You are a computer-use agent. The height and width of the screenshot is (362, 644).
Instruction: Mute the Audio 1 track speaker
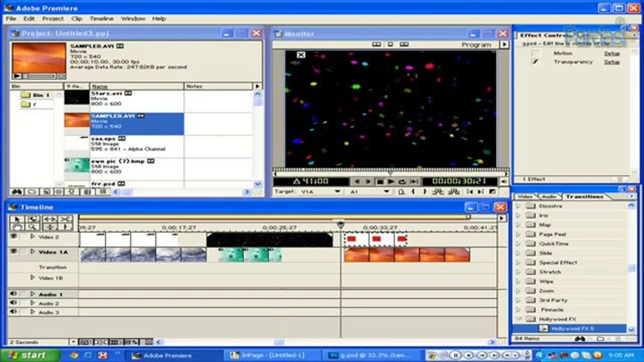click(14, 294)
